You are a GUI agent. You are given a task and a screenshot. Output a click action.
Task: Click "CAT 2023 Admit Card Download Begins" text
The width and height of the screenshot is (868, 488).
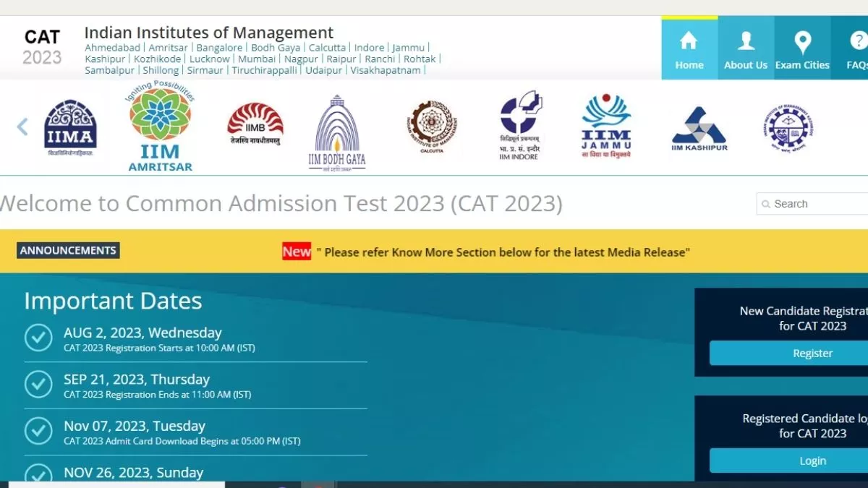tap(182, 441)
